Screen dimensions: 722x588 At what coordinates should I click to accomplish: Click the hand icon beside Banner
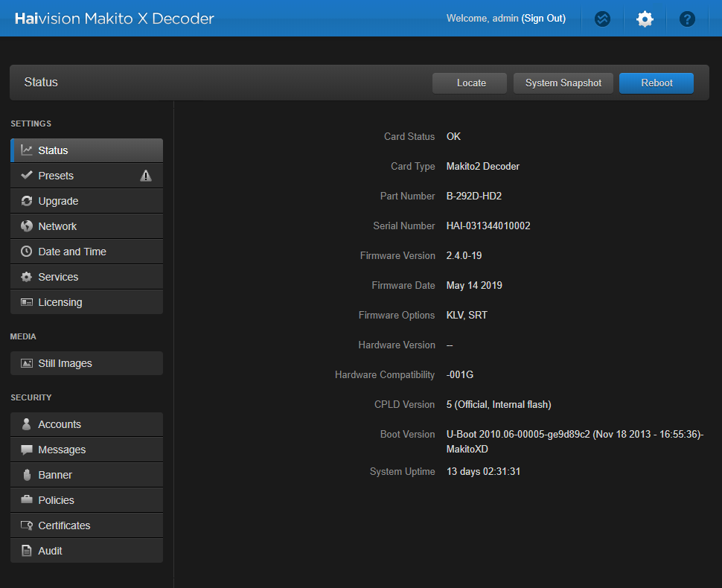click(27, 475)
